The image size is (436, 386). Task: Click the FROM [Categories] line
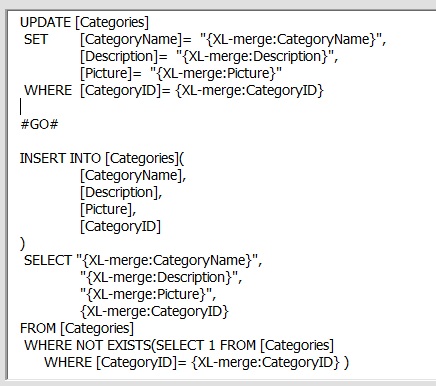[x=77, y=328]
